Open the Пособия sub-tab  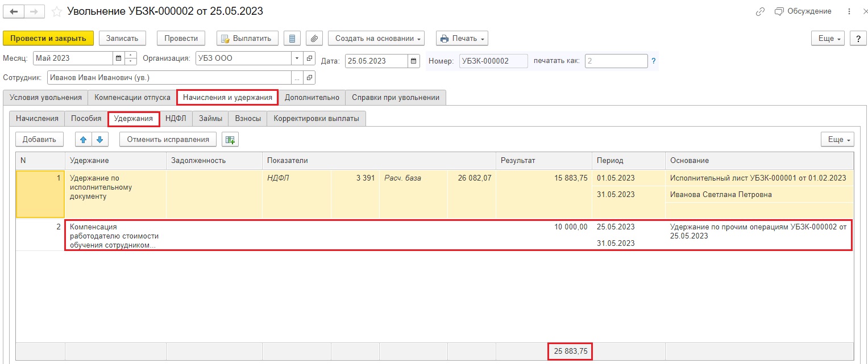(x=86, y=118)
